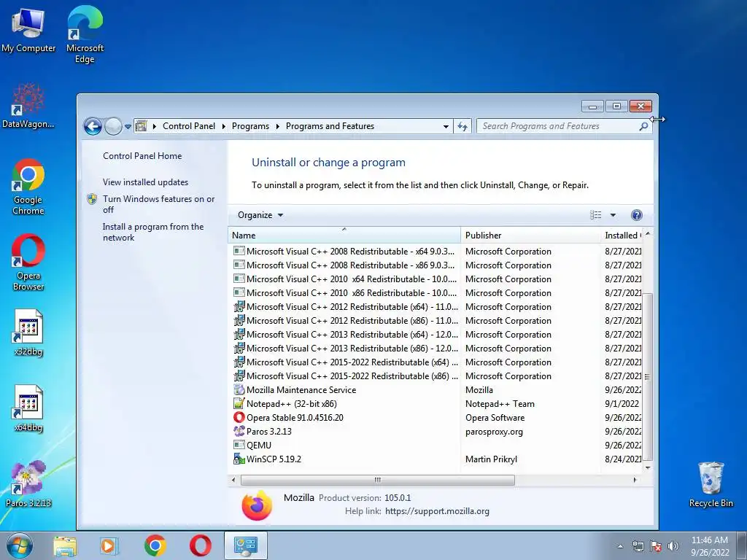Click the blue Help icon
Viewport: 747px width, 560px height.
click(x=636, y=215)
